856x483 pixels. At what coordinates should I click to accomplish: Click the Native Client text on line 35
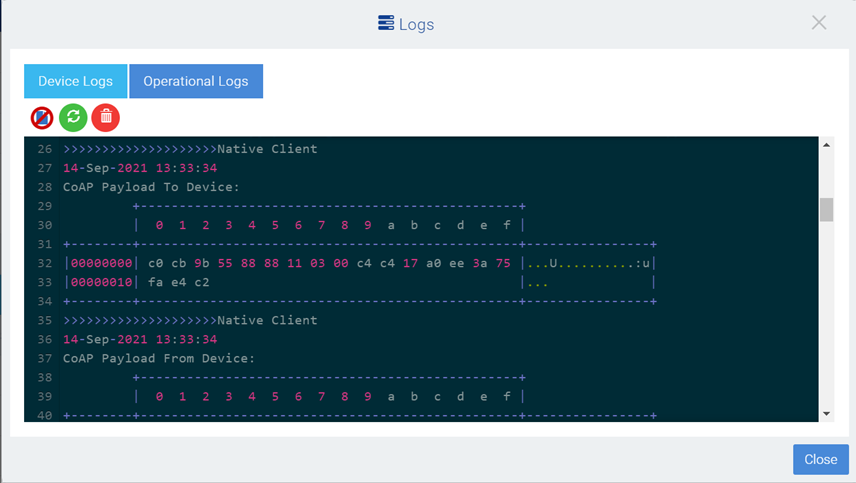coord(267,320)
